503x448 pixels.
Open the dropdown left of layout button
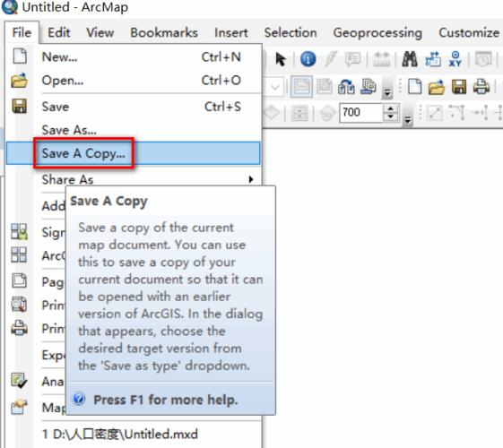(x=275, y=87)
